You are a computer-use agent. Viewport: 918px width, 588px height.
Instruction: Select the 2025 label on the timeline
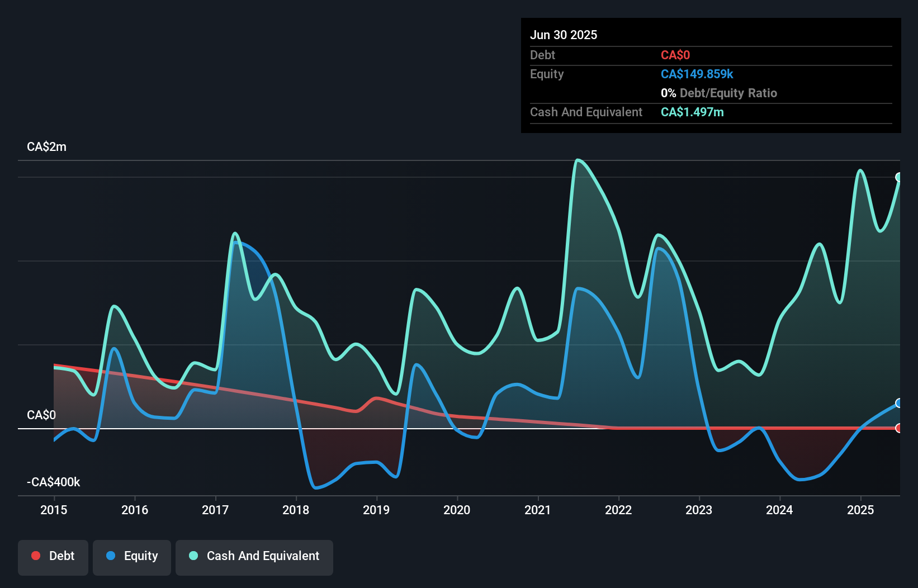coord(861,510)
